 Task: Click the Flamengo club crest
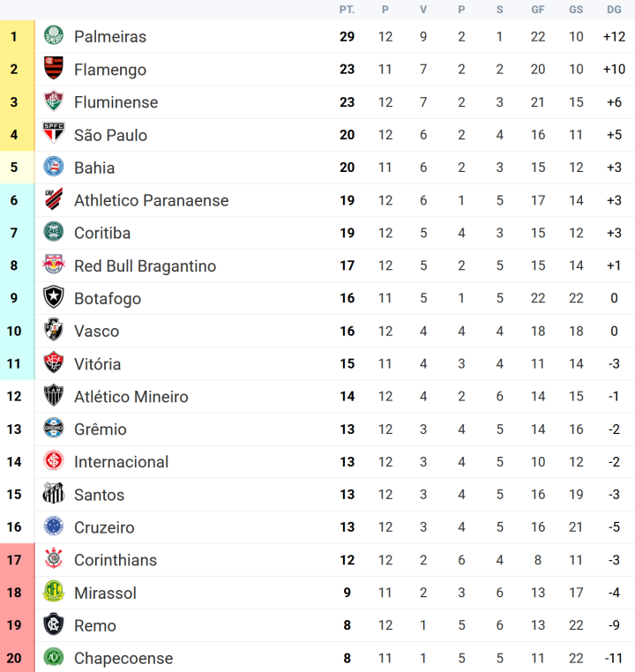(54, 68)
